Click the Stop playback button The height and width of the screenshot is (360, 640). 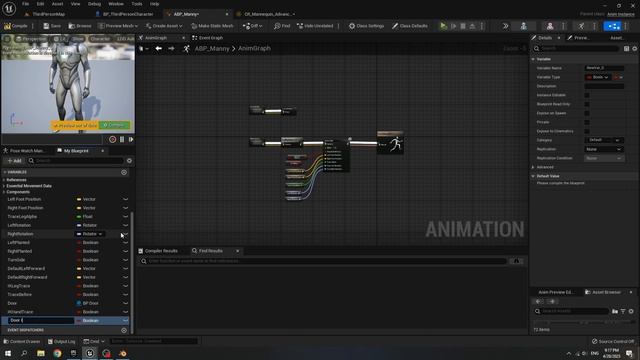coord(463,26)
